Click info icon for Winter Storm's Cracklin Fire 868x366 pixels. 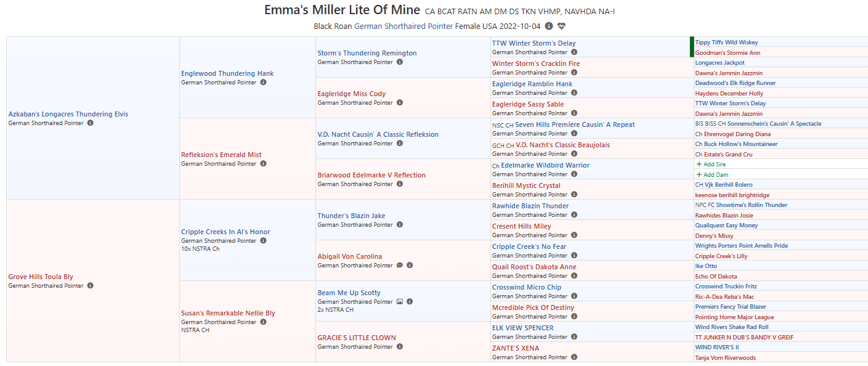[x=574, y=73]
